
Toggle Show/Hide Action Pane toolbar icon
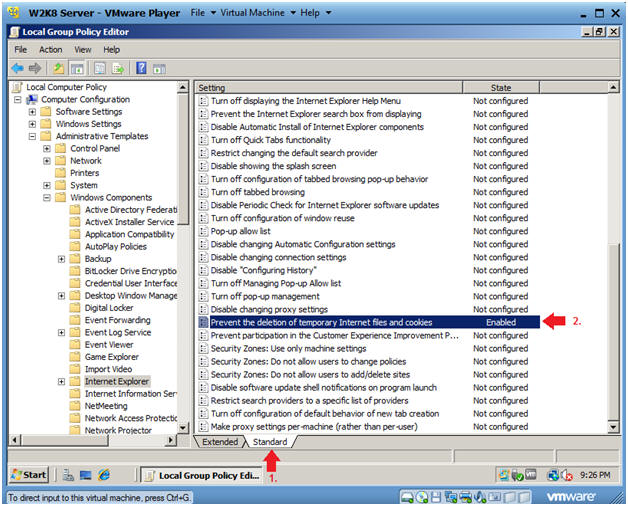point(159,69)
